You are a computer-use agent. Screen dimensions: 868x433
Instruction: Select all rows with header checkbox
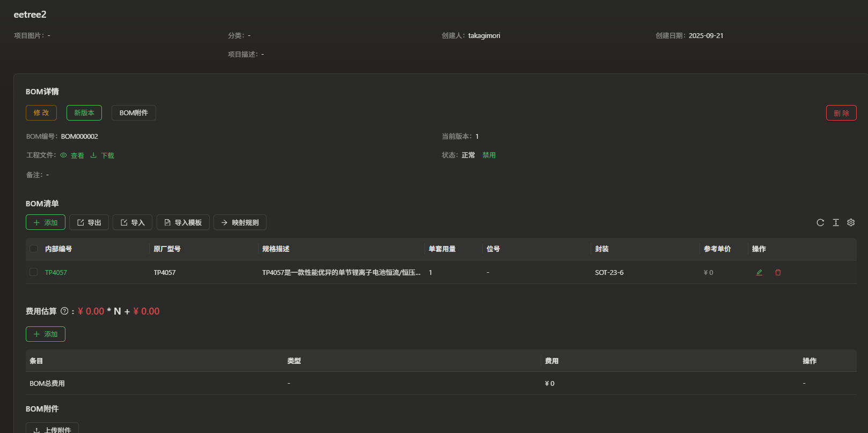click(x=33, y=249)
